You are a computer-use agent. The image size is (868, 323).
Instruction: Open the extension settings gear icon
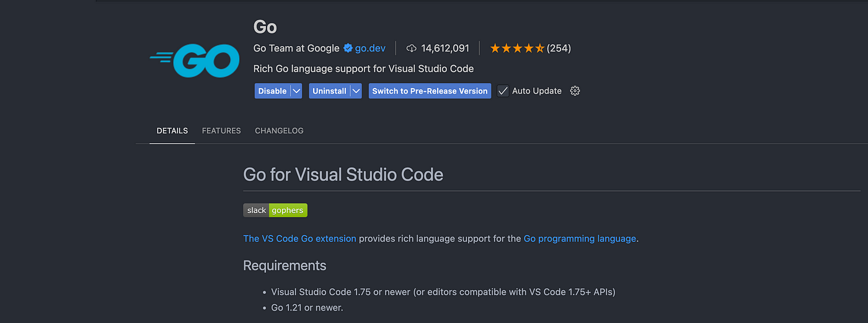click(x=575, y=91)
